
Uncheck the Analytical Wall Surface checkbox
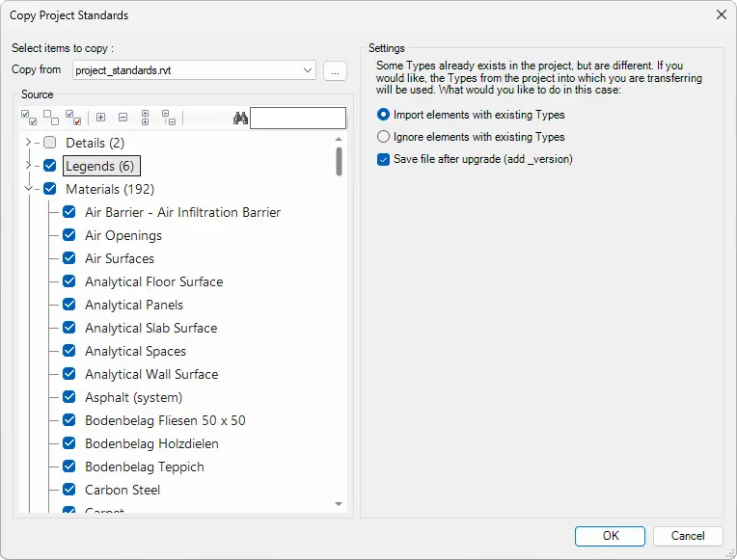pyautogui.click(x=69, y=373)
